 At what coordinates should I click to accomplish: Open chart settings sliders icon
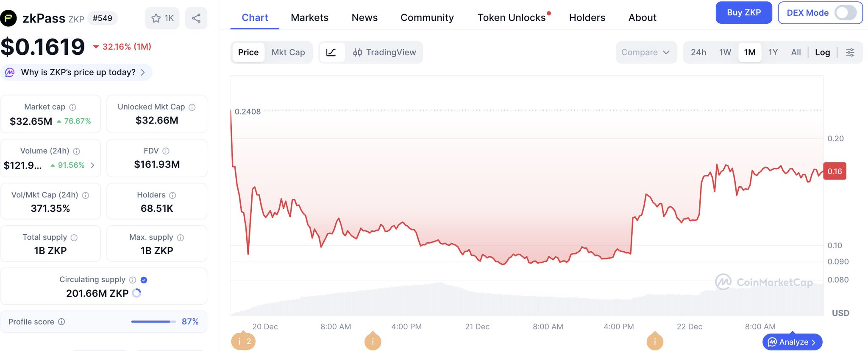click(x=850, y=52)
